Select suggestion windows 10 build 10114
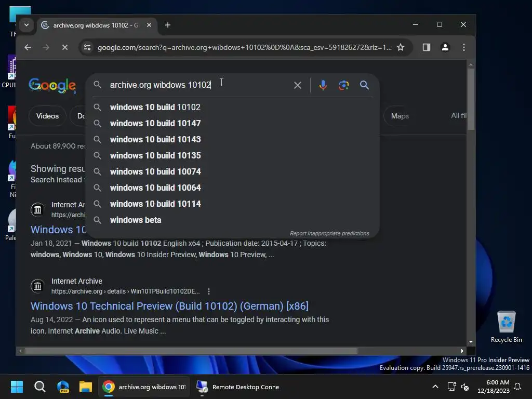 [232, 204]
